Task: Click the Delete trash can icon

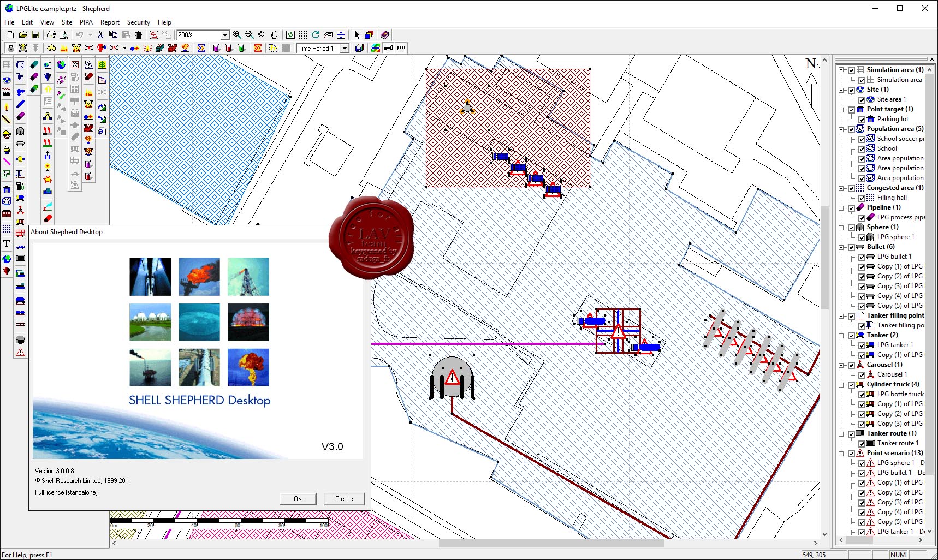Action: (138, 34)
